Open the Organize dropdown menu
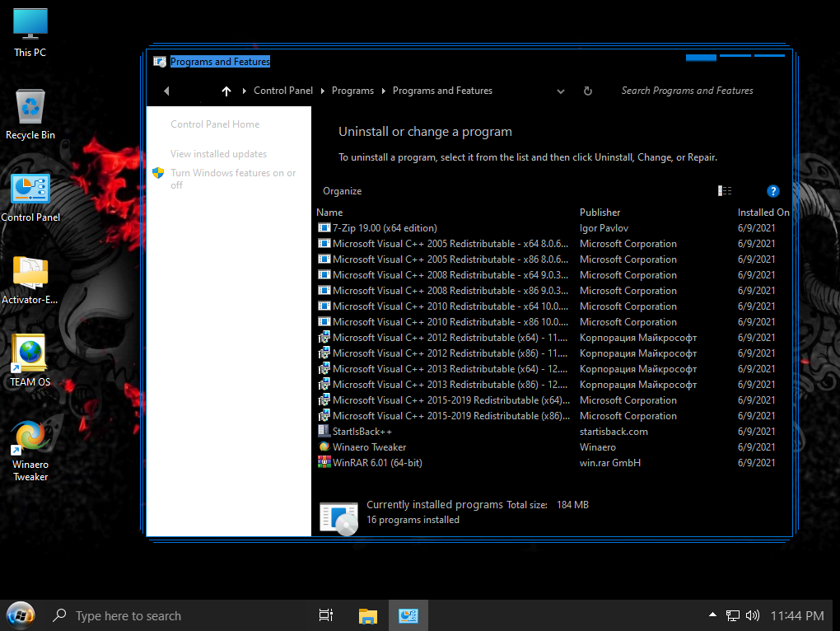This screenshot has height=631, width=840. (342, 191)
